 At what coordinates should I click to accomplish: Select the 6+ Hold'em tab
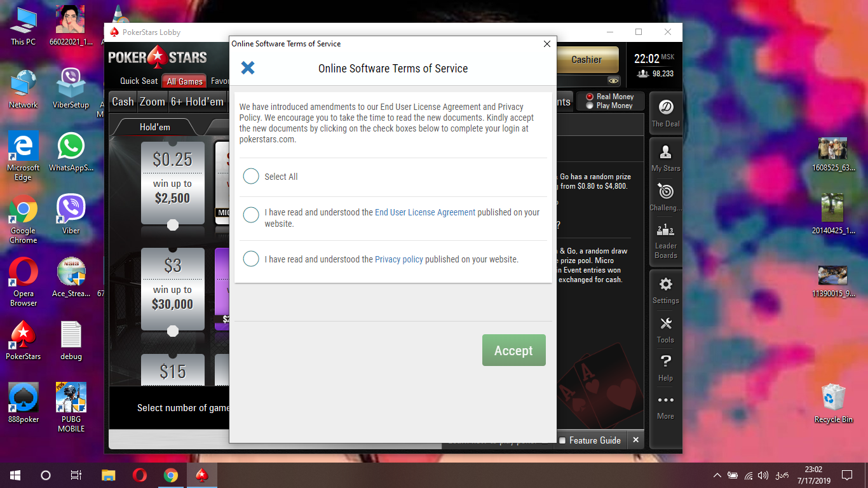click(x=197, y=102)
